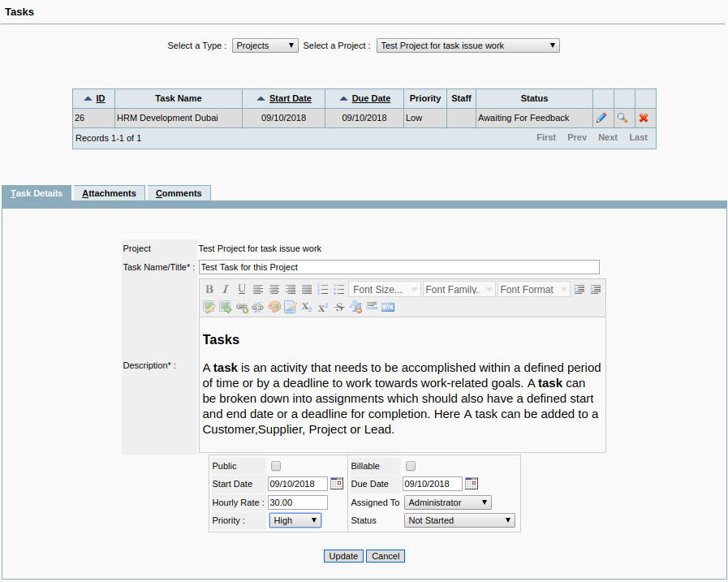Open the Status dropdown showing Not Started

pos(459,520)
